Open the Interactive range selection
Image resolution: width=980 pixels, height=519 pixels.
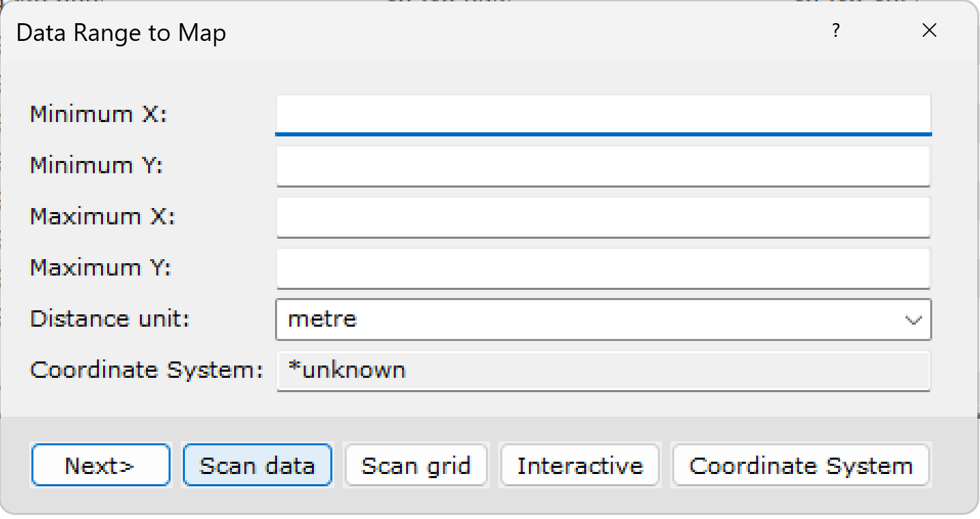[579, 465]
